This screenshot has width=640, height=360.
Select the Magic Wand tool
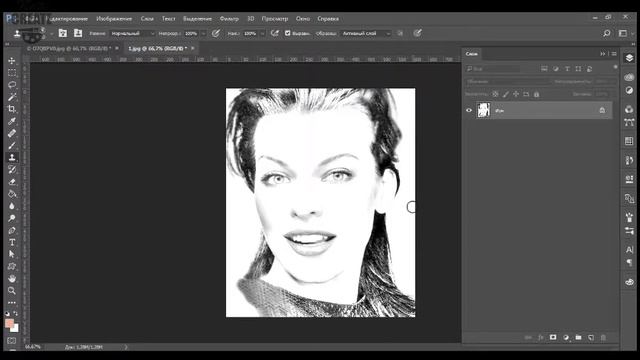[x=12, y=97]
